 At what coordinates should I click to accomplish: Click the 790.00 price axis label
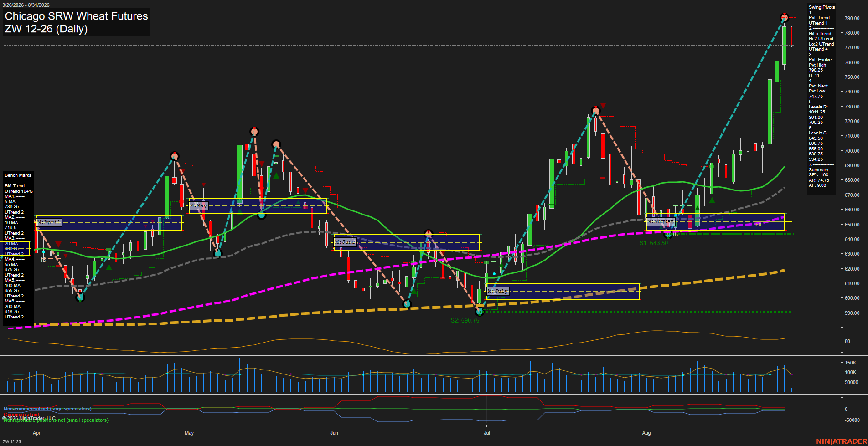[x=852, y=18]
